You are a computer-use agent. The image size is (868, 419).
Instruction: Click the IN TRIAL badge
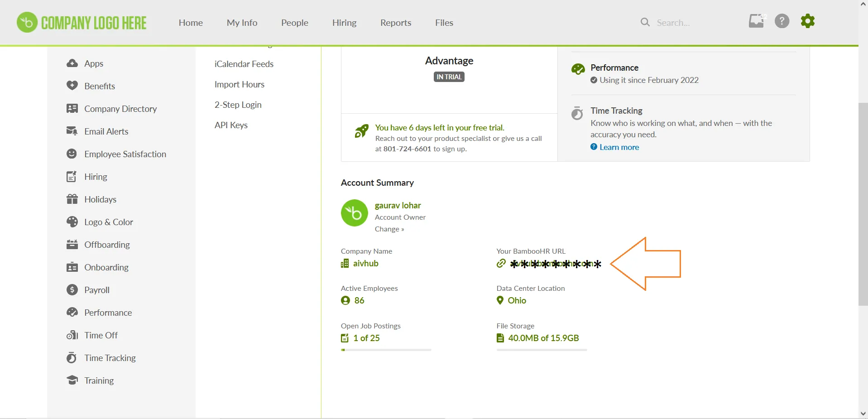tap(449, 77)
